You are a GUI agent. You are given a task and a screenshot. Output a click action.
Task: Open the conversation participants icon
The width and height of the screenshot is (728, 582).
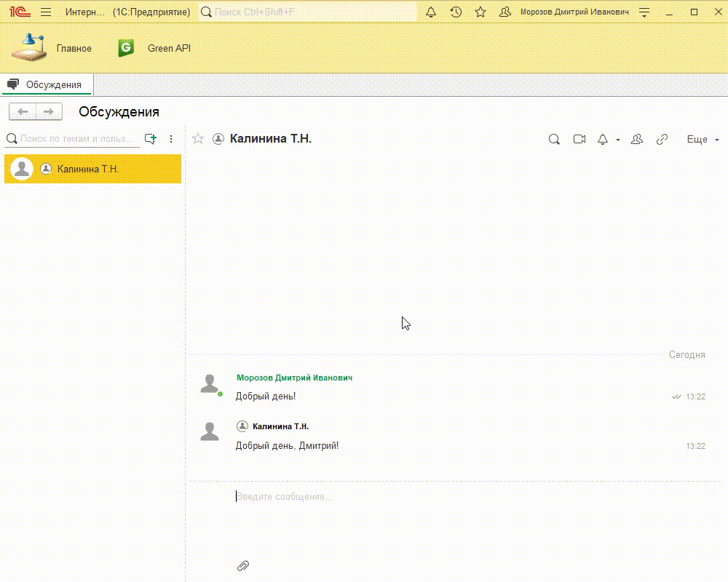637,140
